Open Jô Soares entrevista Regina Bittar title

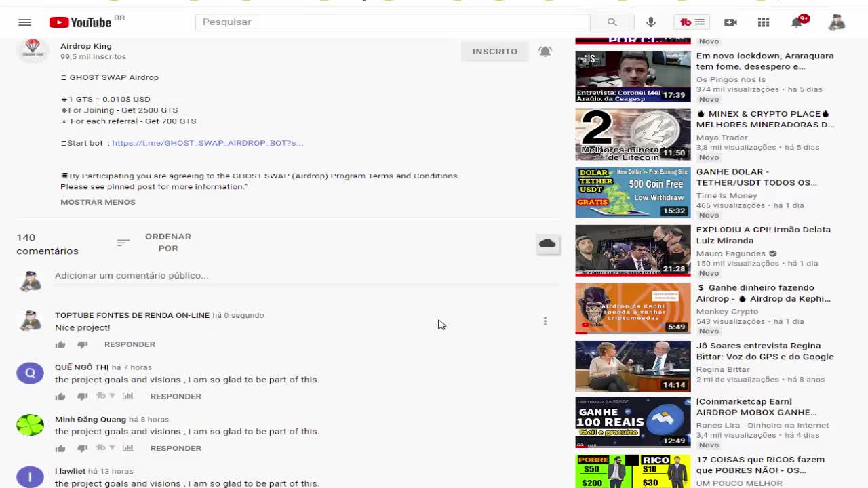pos(765,351)
